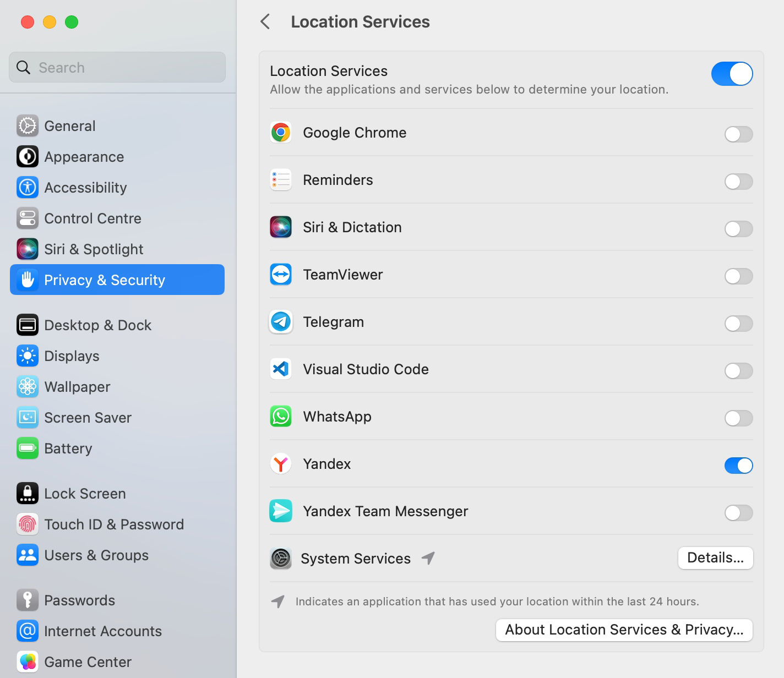784x678 pixels.
Task: Open Touch ID & Password settings
Action: point(113,524)
